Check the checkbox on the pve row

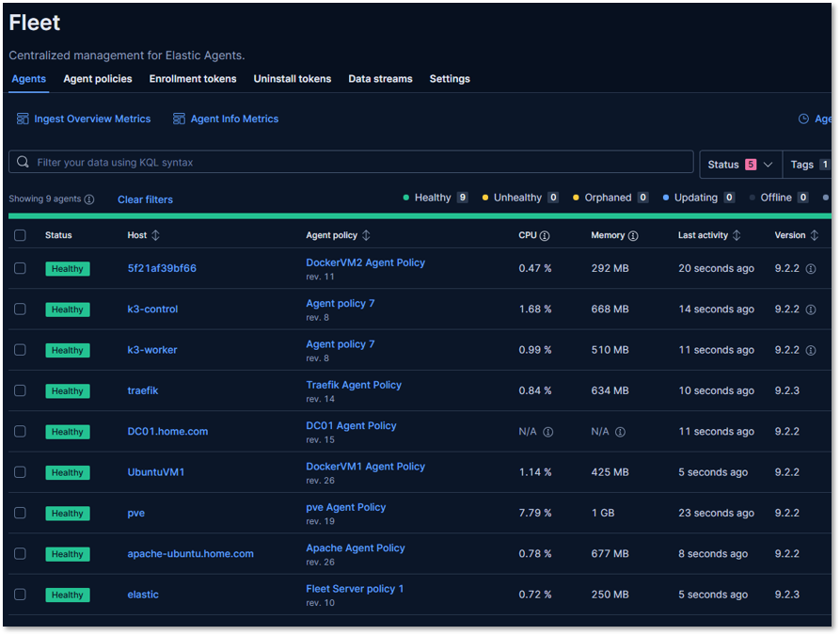20,513
